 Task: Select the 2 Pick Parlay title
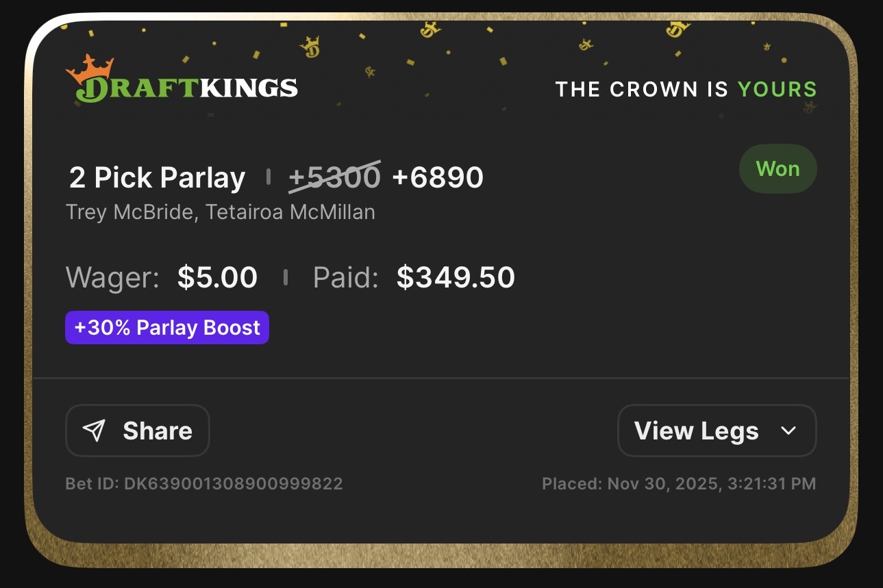157,177
